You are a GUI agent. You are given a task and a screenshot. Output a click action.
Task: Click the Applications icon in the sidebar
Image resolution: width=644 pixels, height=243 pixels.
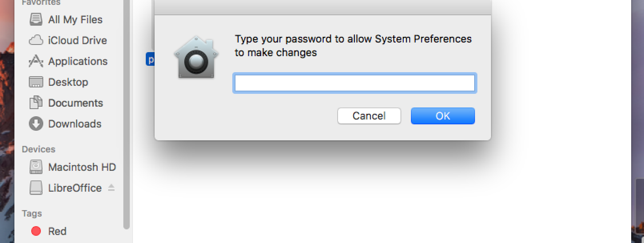coord(36,61)
